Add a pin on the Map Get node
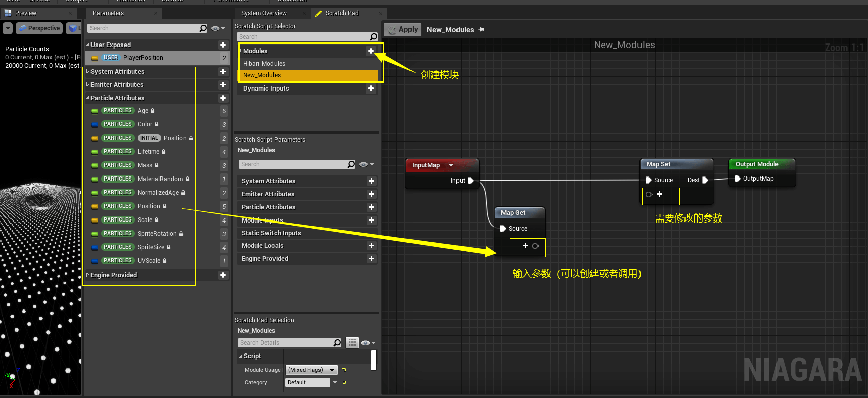Screen dimensions: 868x398 coord(525,246)
